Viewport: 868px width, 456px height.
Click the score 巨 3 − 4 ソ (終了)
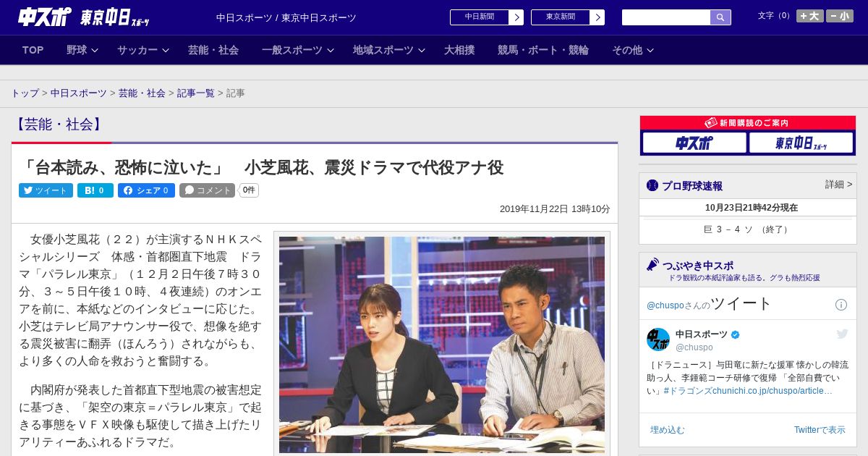point(748,229)
